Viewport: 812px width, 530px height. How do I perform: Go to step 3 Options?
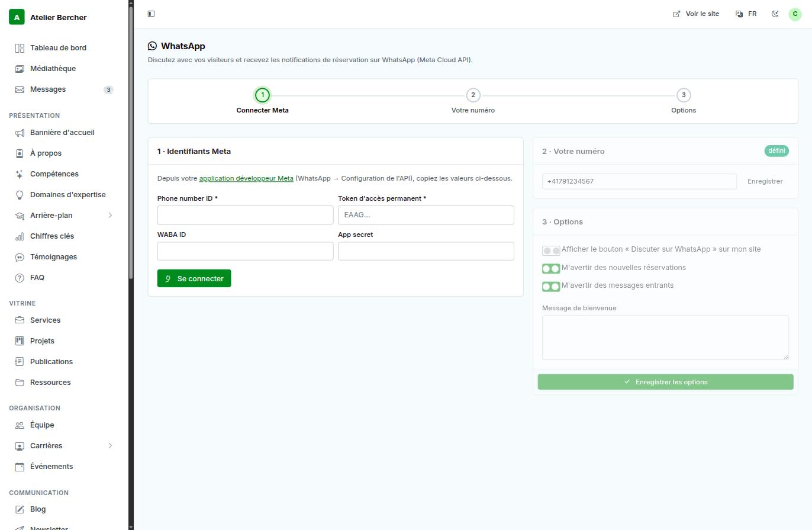tap(684, 101)
